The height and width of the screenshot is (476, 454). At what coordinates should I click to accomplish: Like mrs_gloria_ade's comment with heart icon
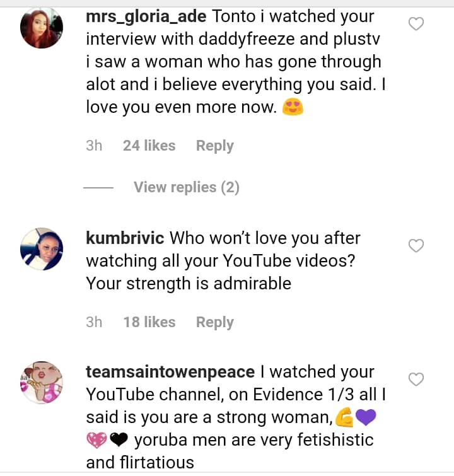point(416,25)
